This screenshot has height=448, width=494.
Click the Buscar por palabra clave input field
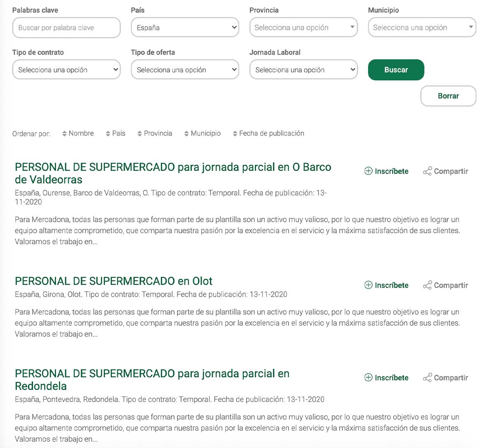click(66, 28)
